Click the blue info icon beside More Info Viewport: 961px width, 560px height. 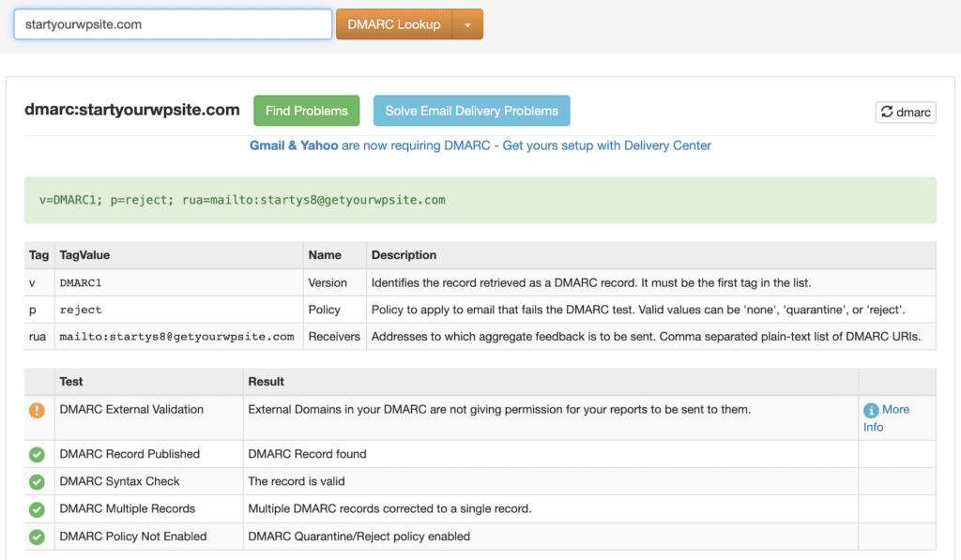[874, 409]
